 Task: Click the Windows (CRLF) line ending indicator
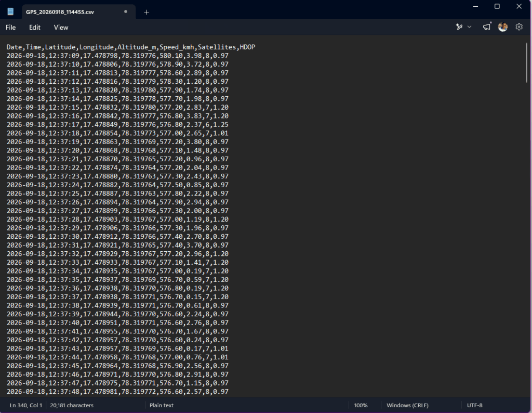pyautogui.click(x=407, y=405)
